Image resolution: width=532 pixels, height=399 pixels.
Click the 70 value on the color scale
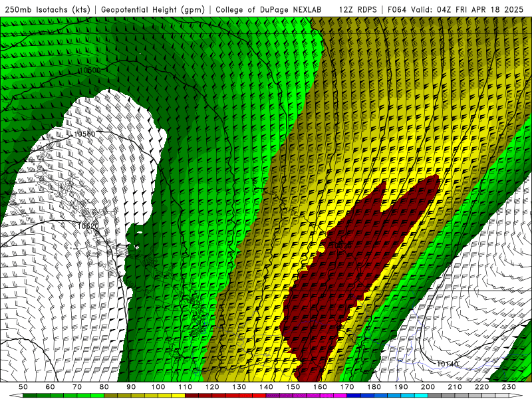click(77, 387)
